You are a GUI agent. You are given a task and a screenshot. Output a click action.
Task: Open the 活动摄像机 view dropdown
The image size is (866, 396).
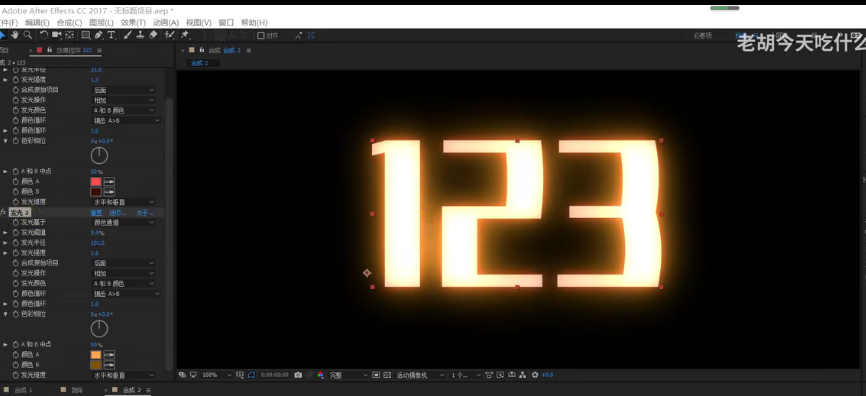420,375
